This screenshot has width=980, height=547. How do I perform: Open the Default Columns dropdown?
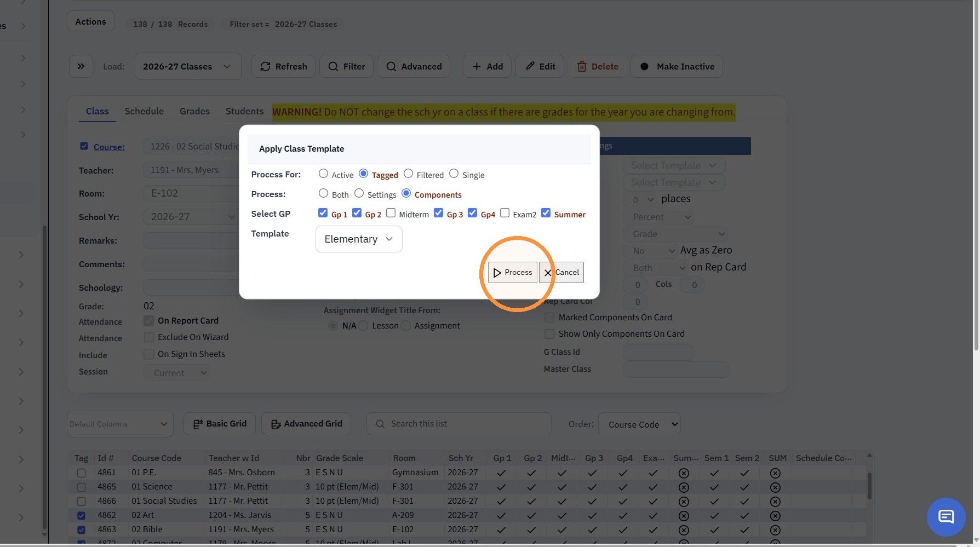[x=120, y=424]
